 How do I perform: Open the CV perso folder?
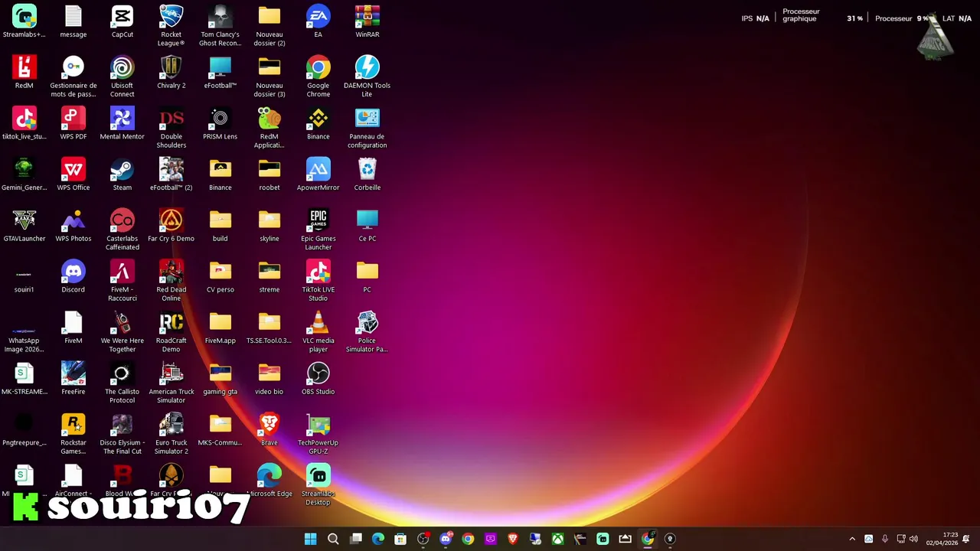tap(220, 276)
